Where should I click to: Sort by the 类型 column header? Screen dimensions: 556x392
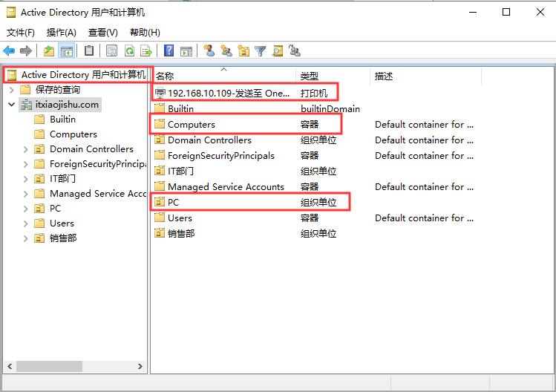(x=310, y=76)
